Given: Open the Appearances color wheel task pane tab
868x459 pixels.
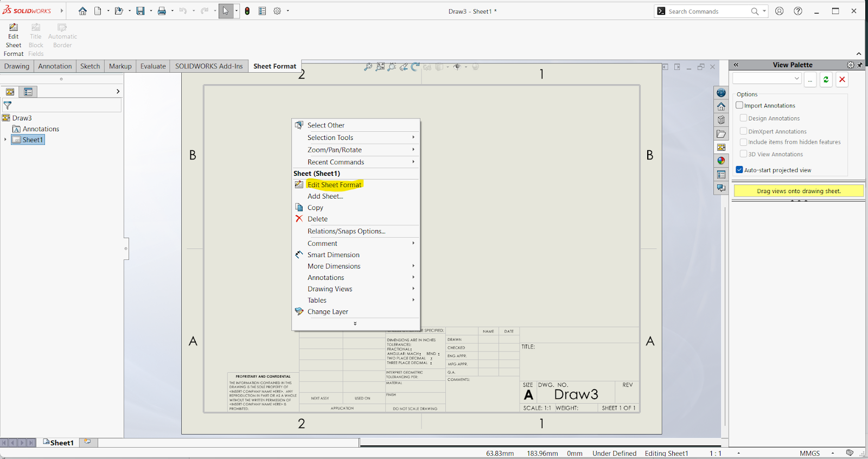Looking at the screenshot, I should pyautogui.click(x=721, y=161).
